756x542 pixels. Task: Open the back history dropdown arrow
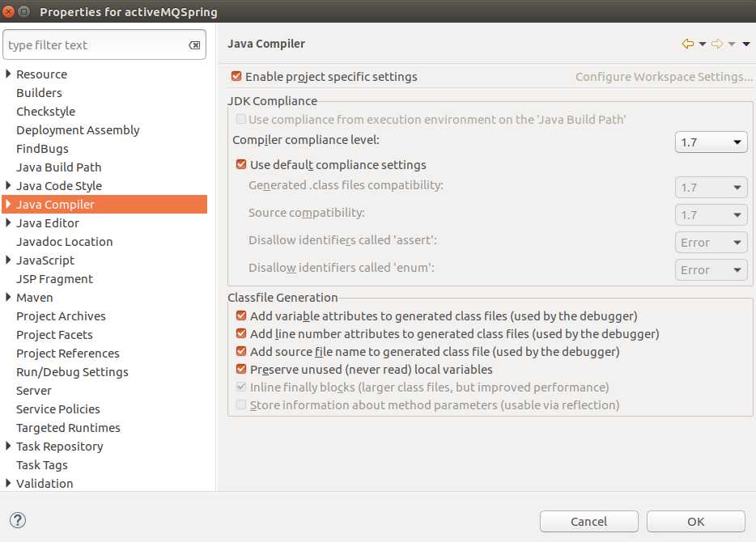(702, 44)
